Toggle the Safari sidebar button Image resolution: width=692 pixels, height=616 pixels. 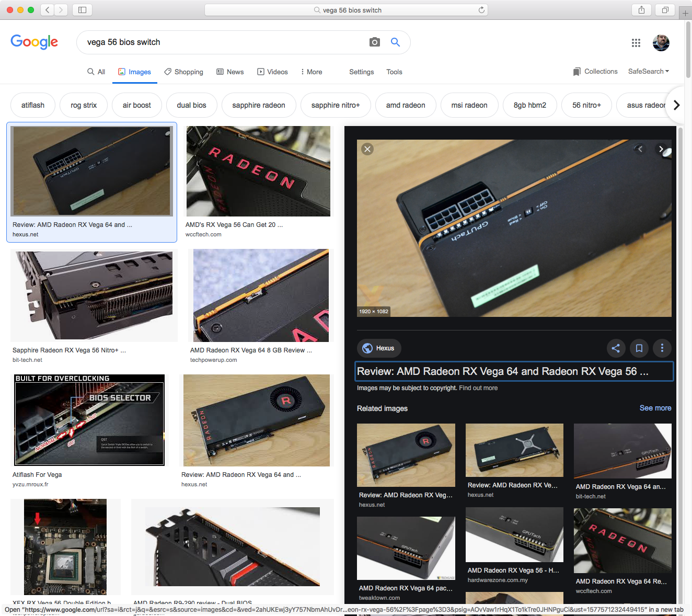click(82, 10)
